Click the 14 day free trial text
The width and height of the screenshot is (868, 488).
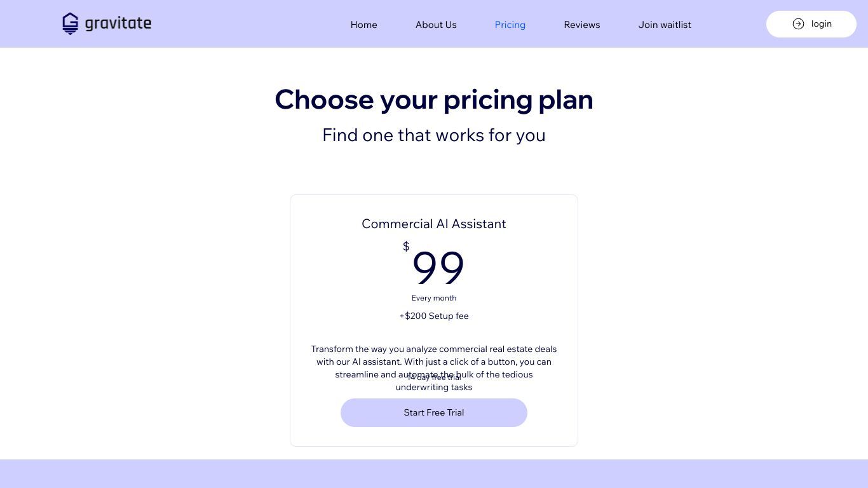tap(434, 377)
